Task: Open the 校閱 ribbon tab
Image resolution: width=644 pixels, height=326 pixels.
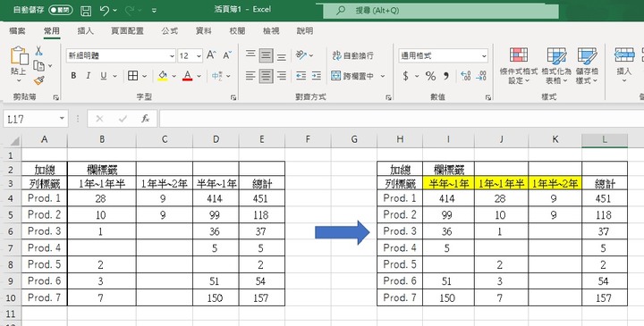Action: click(237, 30)
